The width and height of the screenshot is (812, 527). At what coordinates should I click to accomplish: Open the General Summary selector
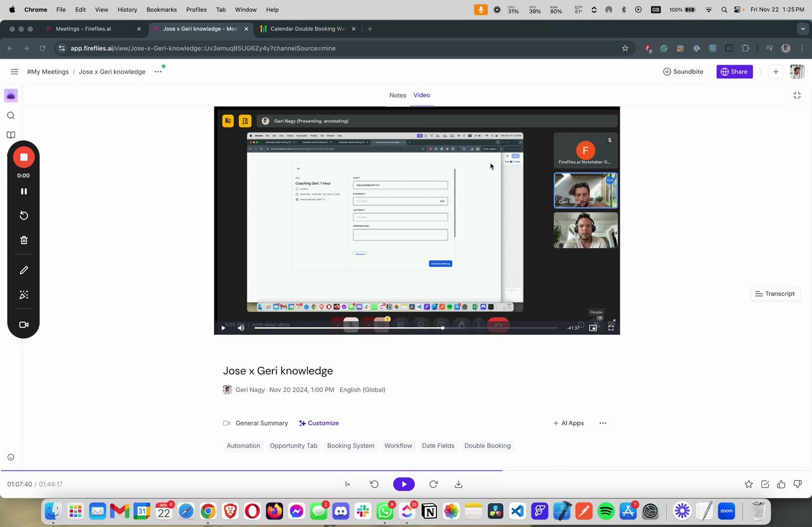(x=256, y=423)
